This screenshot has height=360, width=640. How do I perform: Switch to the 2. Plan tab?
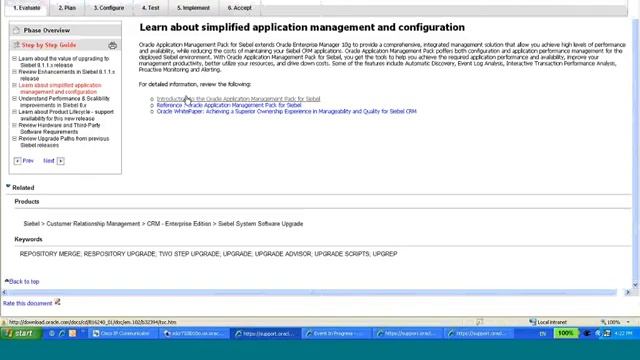pos(67,8)
